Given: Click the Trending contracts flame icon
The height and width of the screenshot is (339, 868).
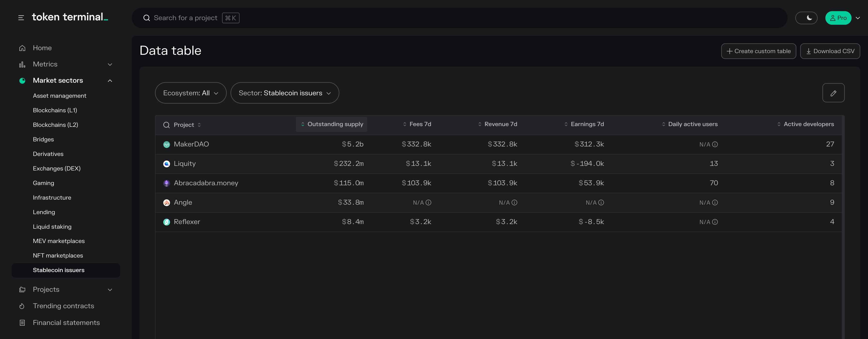Looking at the screenshot, I should click(x=22, y=306).
